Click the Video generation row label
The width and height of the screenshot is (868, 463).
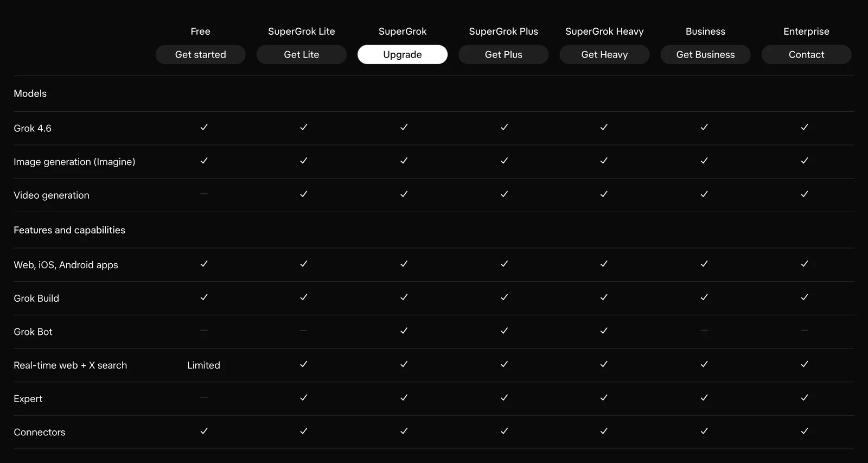(52, 195)
